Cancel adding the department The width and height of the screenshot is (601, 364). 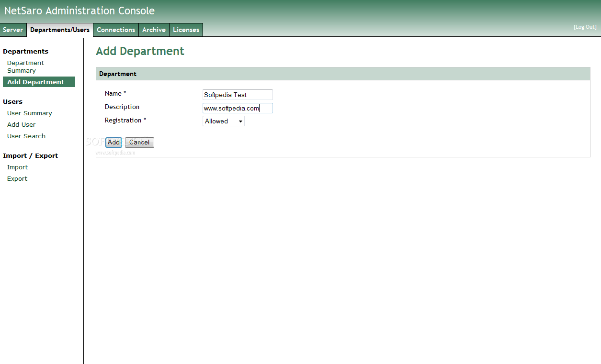pos(139,142)
